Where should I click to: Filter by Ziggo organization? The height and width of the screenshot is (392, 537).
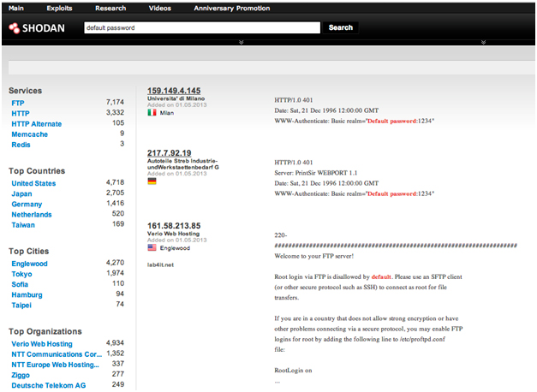[21, 375]
